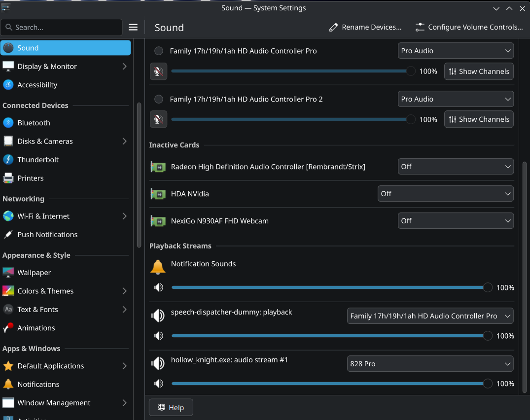Screen dimensions: 530x420
Task: Mute the speech-dispatcher-dummy playback stream
Action: [159, 336]
